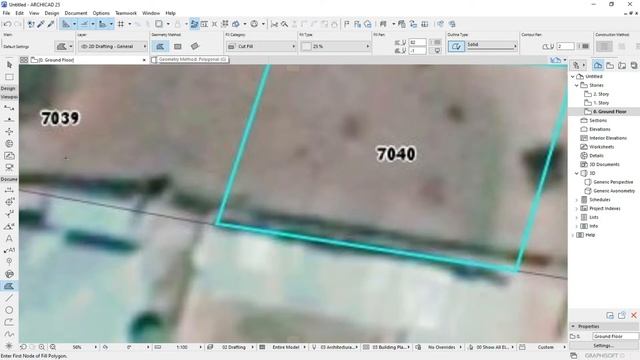Collapse the Stories folder in Navigator

(577, 85)
